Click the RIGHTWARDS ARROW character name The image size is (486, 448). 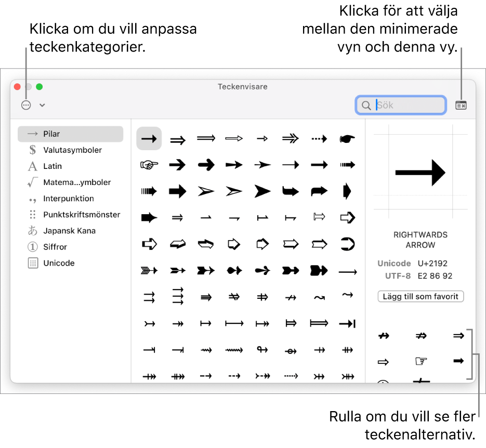[x=421, y=240]
